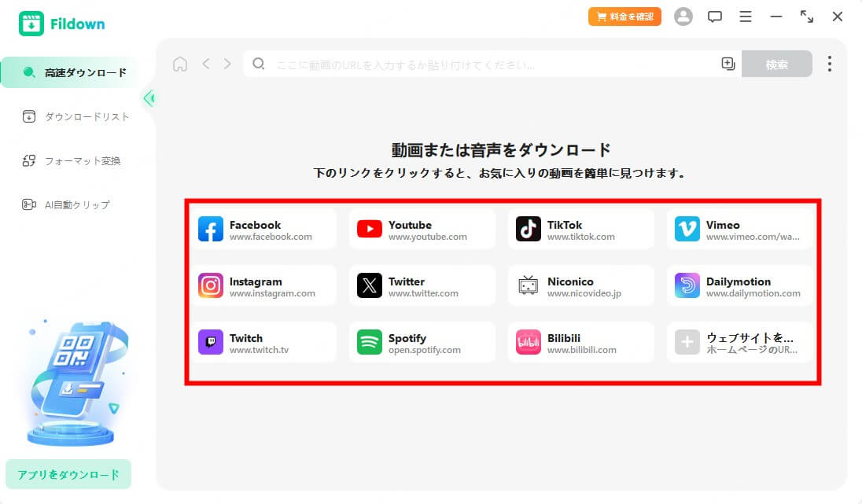
Task: Open the feedback chat bubble icon
Action: point(715,17)
